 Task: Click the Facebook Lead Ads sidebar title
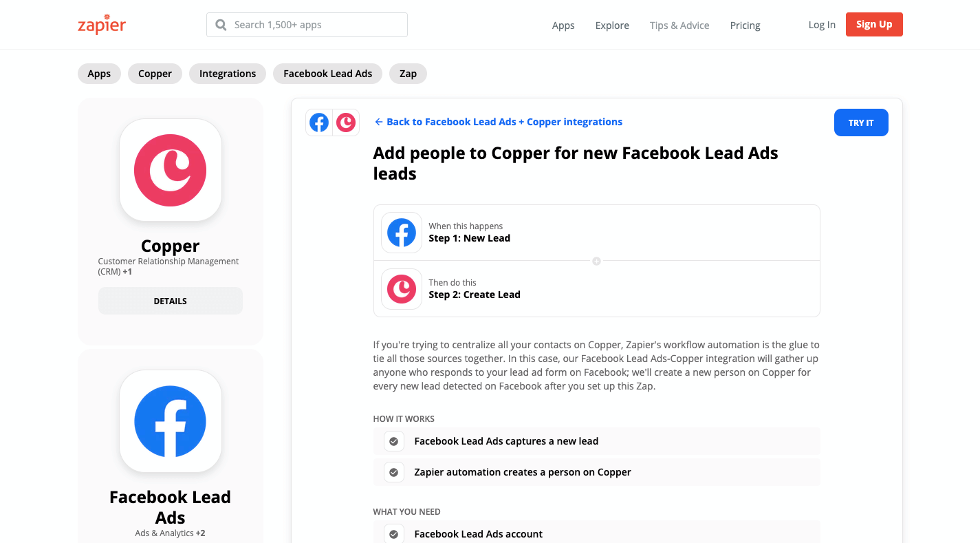tap(171, 507)
